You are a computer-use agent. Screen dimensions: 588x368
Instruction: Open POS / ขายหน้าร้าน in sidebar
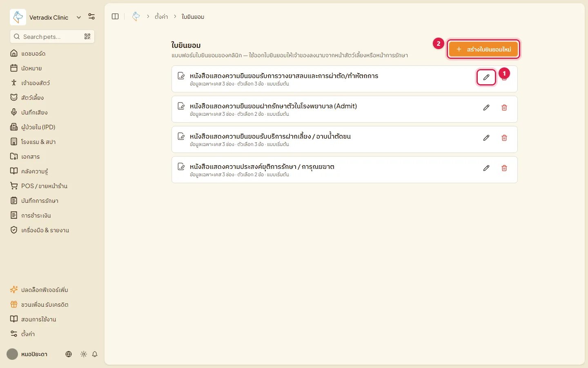52,186
